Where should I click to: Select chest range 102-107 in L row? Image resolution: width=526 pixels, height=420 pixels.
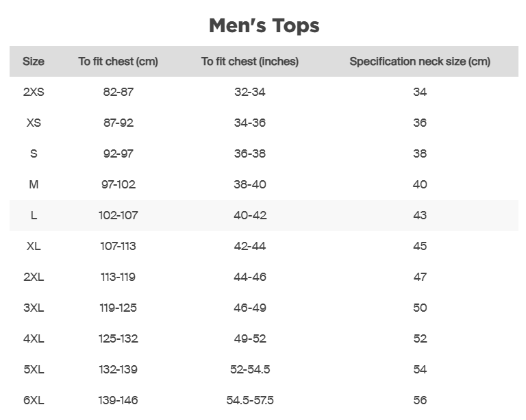pos(118,215)
